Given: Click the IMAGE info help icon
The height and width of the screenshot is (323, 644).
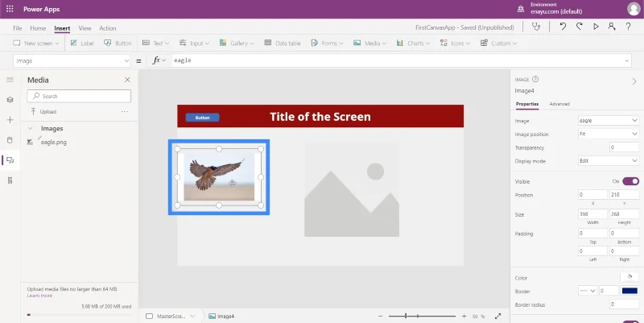Looking at the screenshot, I should point(535,79).
